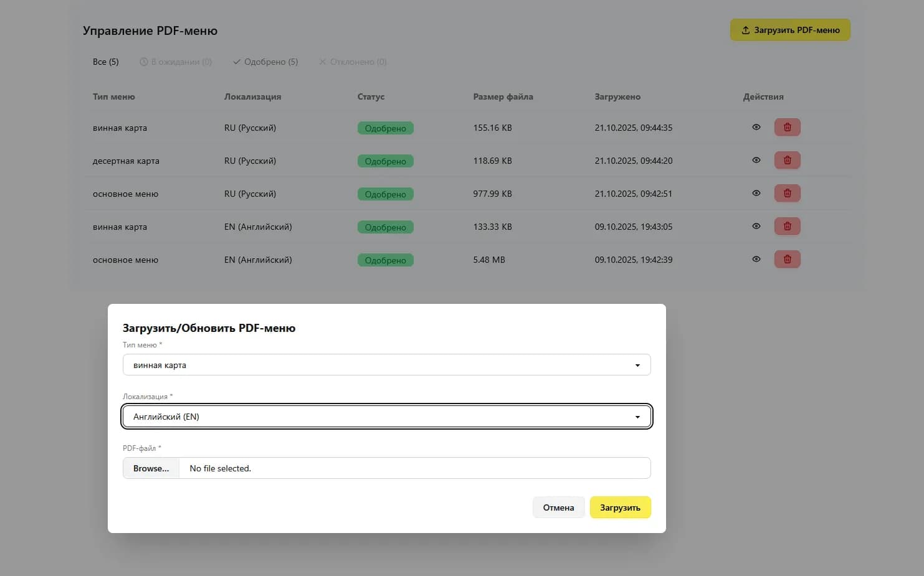The width and height of the screenshot is (924, 576).
Task: Switch to the Одобрено (5) filter tab
Action: click(265, 62)
